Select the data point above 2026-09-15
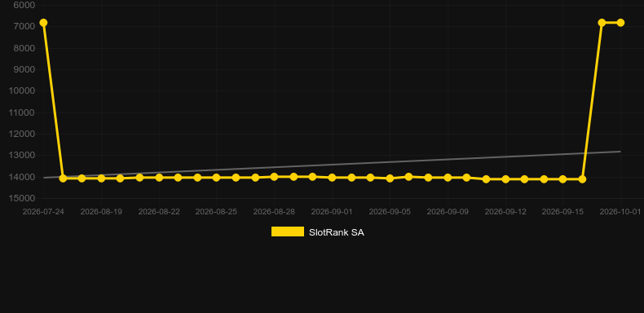This screenshot has height=313, width=644. 562,179
